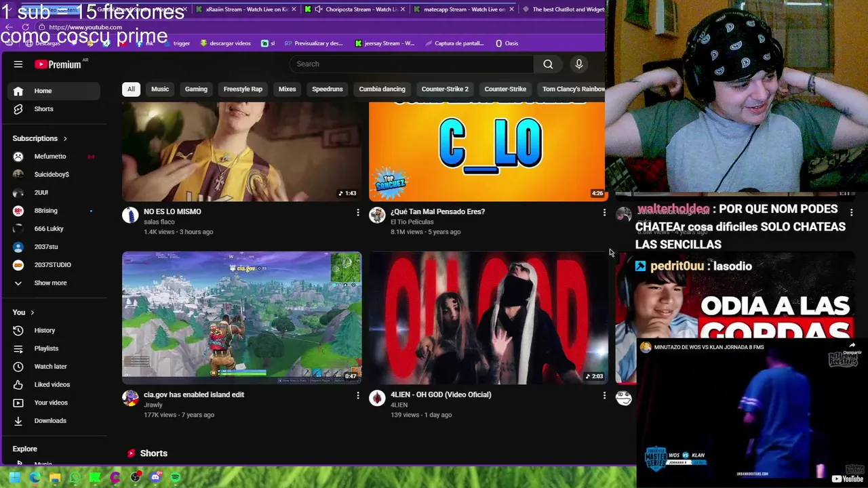868x488 pixels.
Task: Open the 2037stu subscription channel
Action: tap(53, 247)
